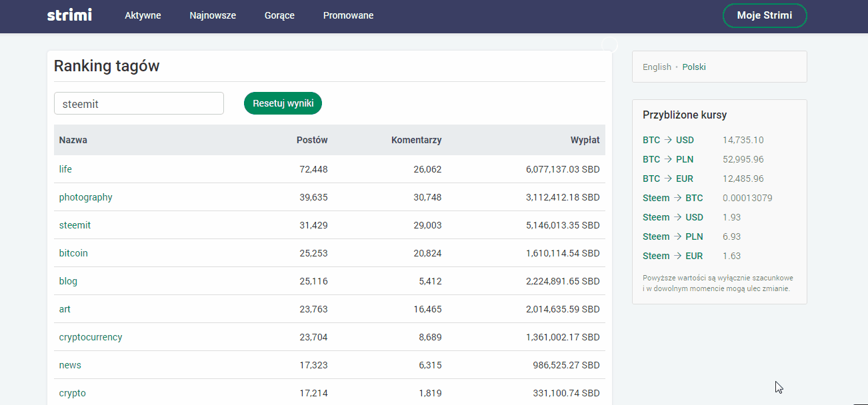Sort by Komentarzy column header
This screenshot has width=868, height=405.
tap(416, 140)
